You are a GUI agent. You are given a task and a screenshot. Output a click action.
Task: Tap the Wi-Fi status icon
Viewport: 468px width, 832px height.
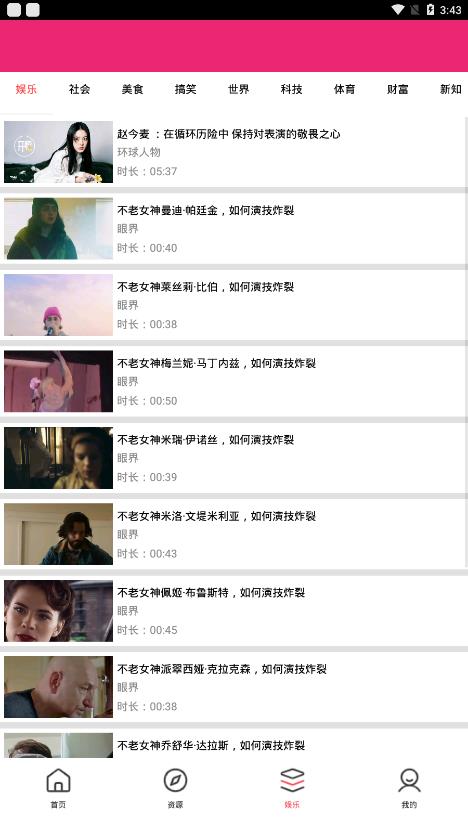[x=397, y=10]
